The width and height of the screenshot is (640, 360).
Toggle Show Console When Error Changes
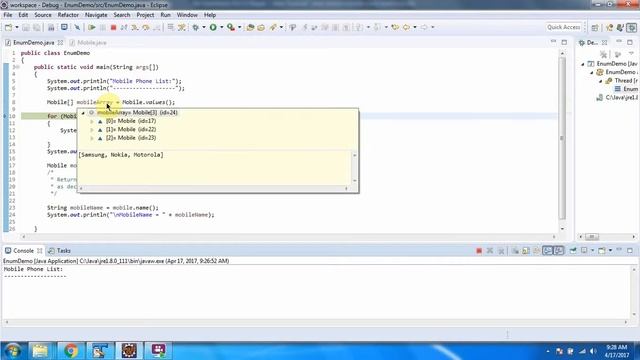click(x=558, y=251)
